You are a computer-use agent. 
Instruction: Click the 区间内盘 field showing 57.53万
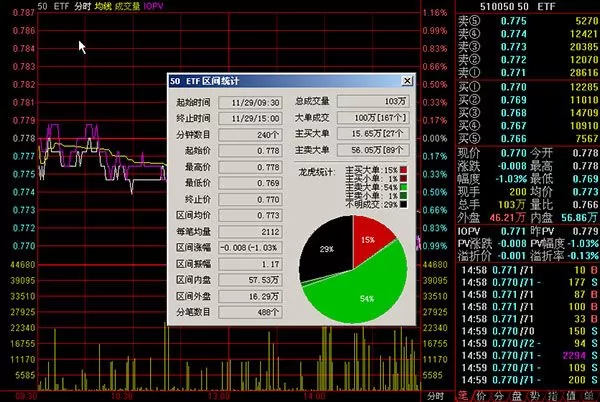point(250,280)
